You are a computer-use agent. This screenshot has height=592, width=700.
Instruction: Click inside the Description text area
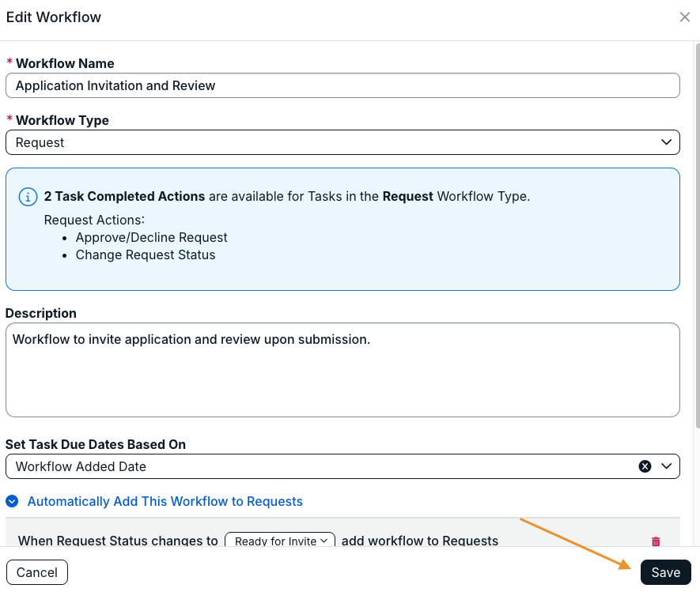[x=342, y=370]
